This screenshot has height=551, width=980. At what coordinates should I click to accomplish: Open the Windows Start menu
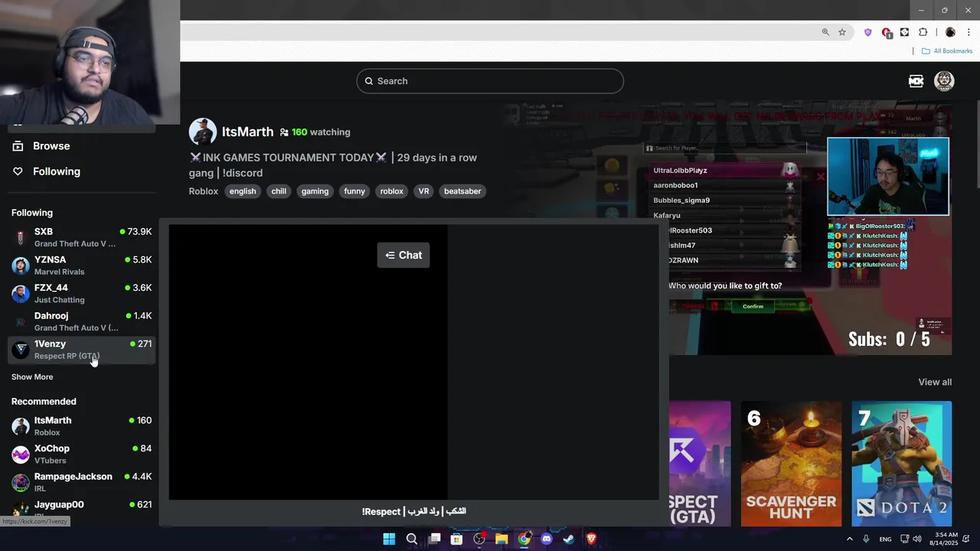coord(389,539)
